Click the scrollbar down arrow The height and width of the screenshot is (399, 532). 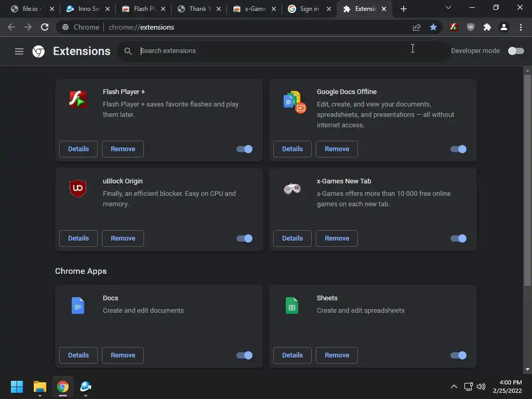point(527,369)
